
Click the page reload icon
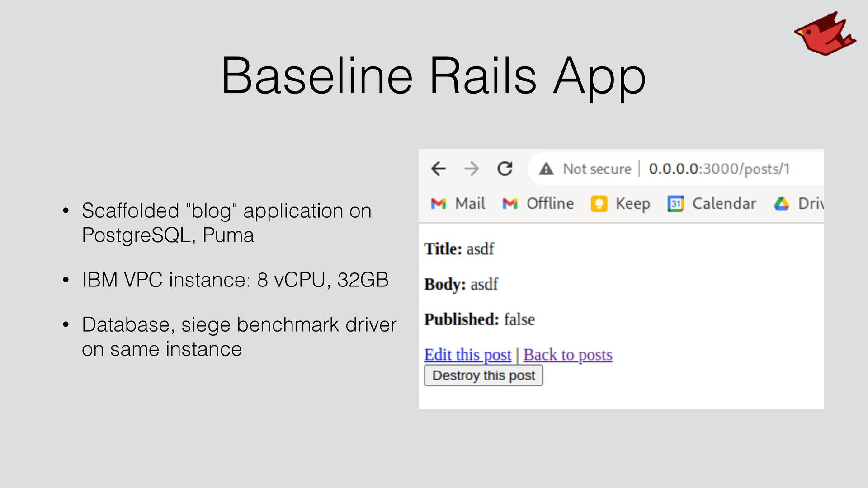[505, 169]
